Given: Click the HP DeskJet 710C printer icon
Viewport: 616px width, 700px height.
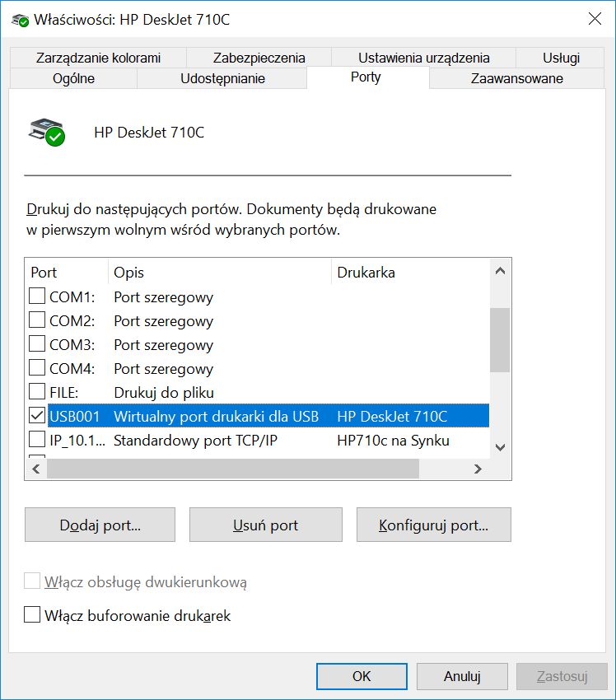Looking at the screenshot, I should [47, 133].
